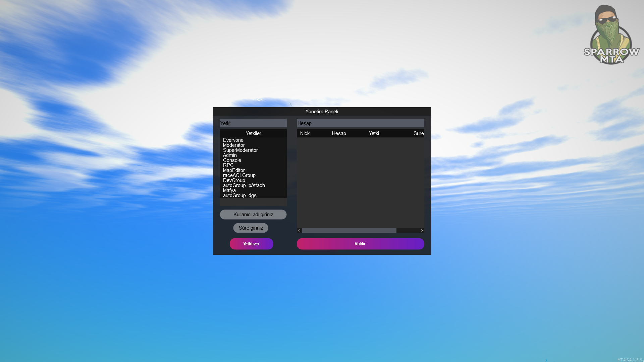Click the 'Kaldır' button
The image size is (644, 362).
click(x=361, y=244)
